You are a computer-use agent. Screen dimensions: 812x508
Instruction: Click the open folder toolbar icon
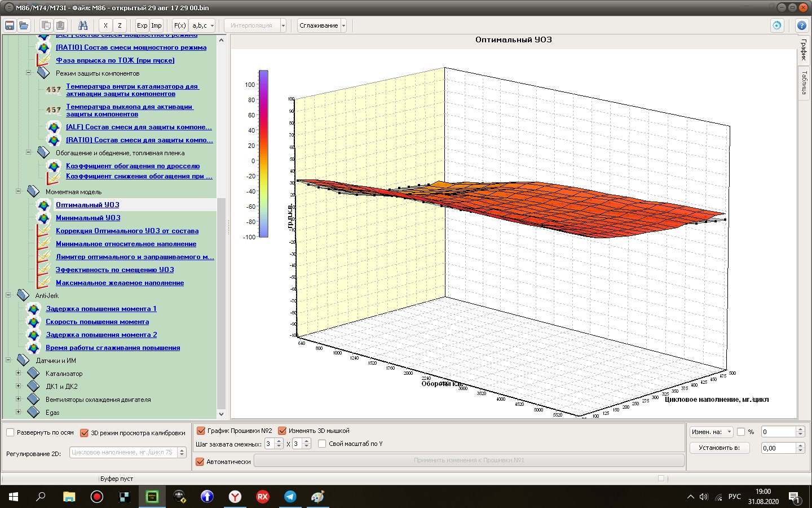(24, 25)
